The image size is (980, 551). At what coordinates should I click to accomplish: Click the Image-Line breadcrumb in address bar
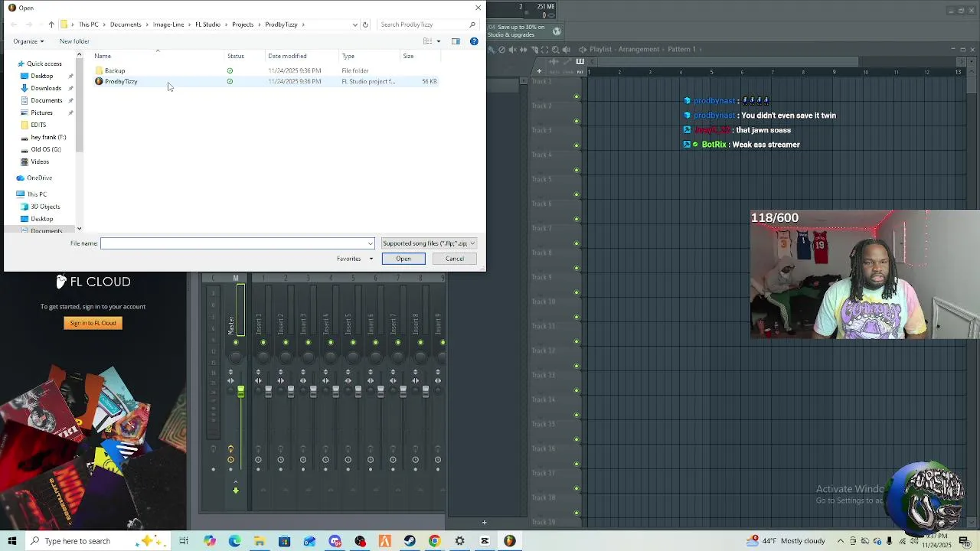(168, 24)
